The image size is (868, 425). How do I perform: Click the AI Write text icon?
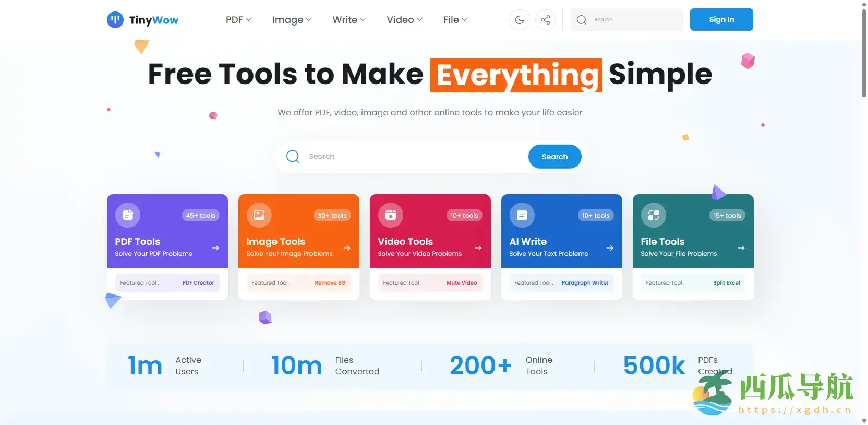pos(522,215)
